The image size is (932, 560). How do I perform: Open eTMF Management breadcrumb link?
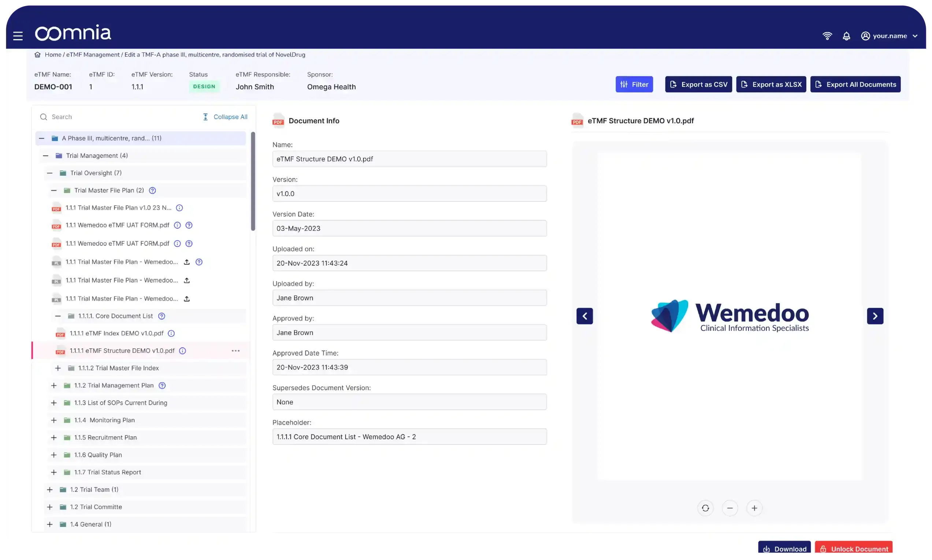pyautogui.click(x=93, y=55)
